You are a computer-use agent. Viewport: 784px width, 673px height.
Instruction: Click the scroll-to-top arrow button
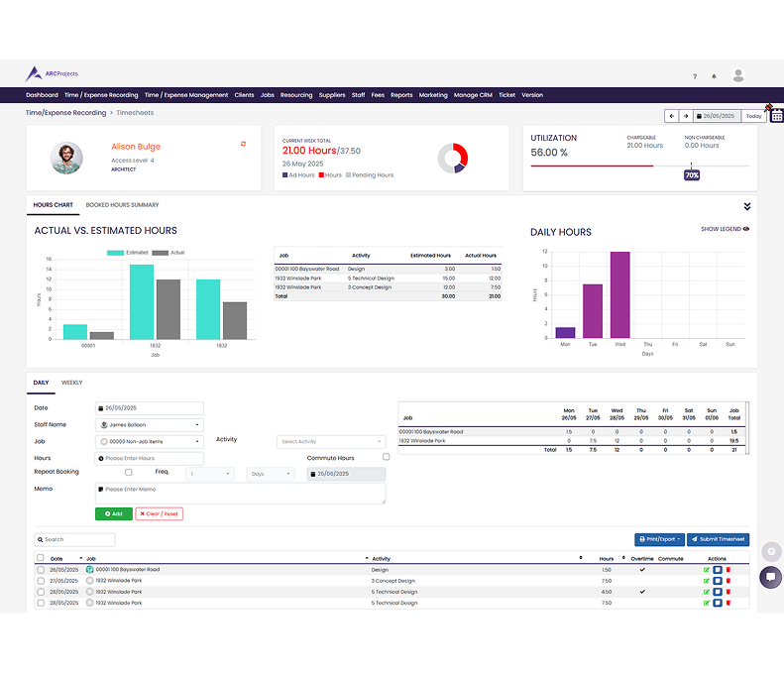770,551
